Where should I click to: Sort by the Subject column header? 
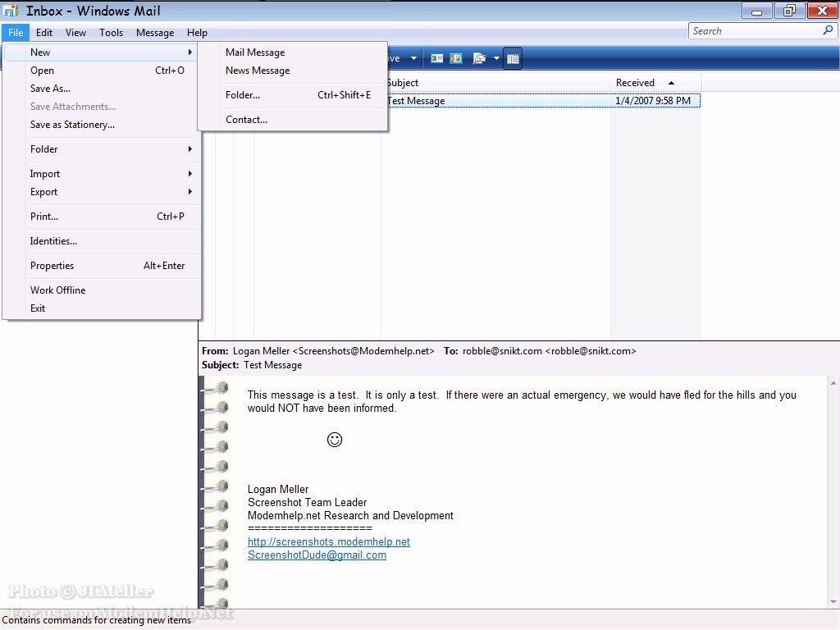coord(498,83)
